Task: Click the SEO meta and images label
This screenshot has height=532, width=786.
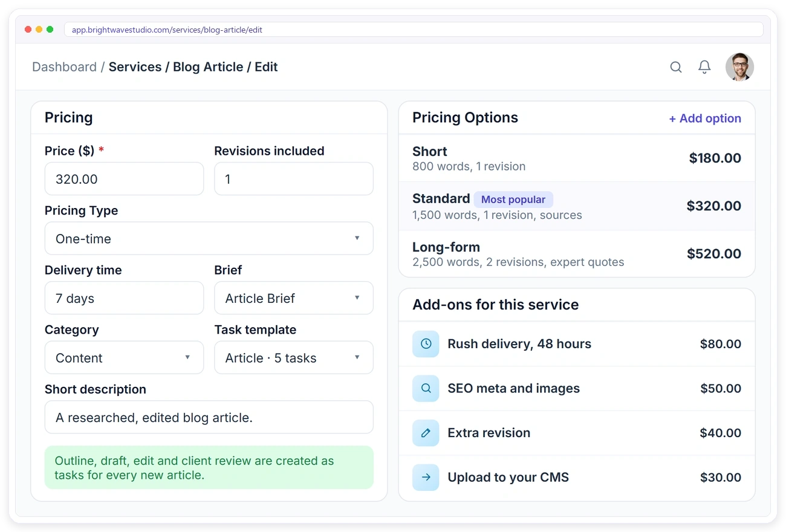Action: pos(513,389)
